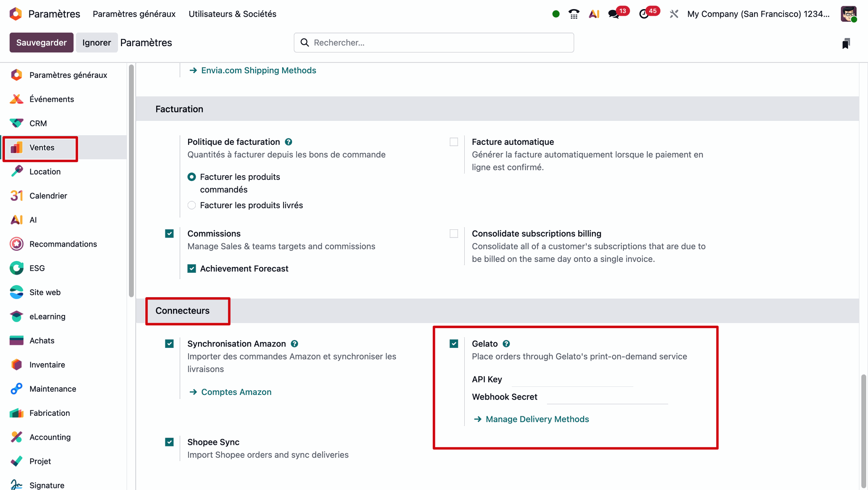Open the Manage Delivery Methods link
The height and width of the screenshot is (490, 868).
click(x=537, y=419)
